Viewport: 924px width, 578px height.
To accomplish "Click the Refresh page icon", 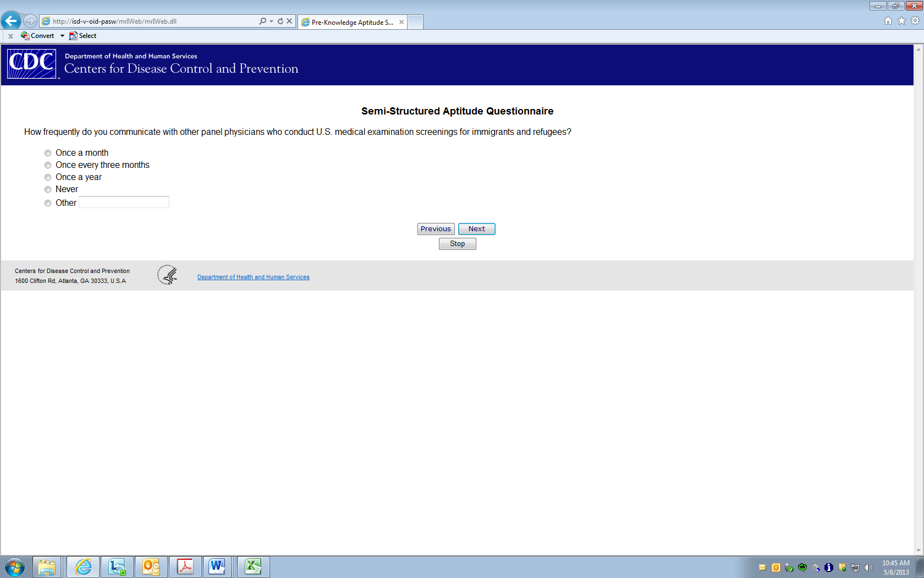I will [280, 21].
